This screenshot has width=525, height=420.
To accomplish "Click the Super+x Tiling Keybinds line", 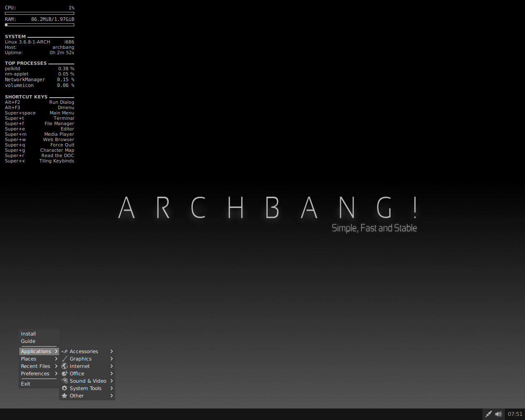I will click(x=39, y=161).
